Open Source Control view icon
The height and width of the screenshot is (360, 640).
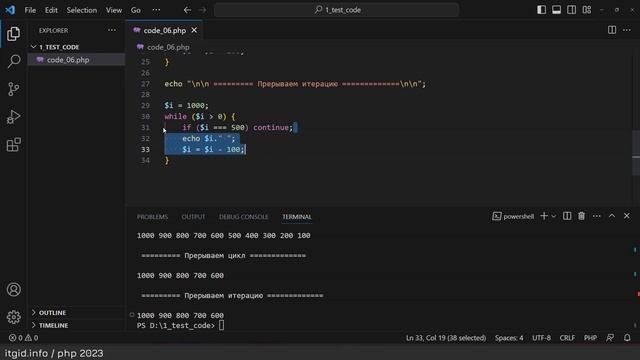pos(13,89)
